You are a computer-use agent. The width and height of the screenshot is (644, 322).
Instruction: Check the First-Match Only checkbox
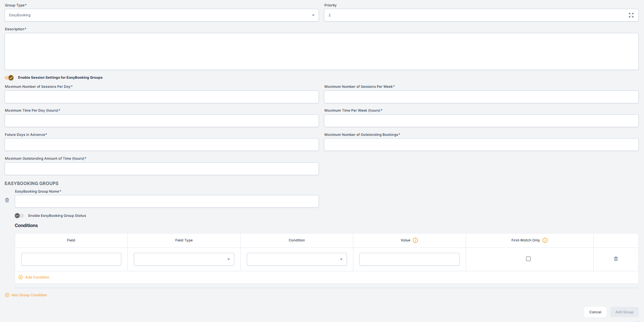coord(528,259)
